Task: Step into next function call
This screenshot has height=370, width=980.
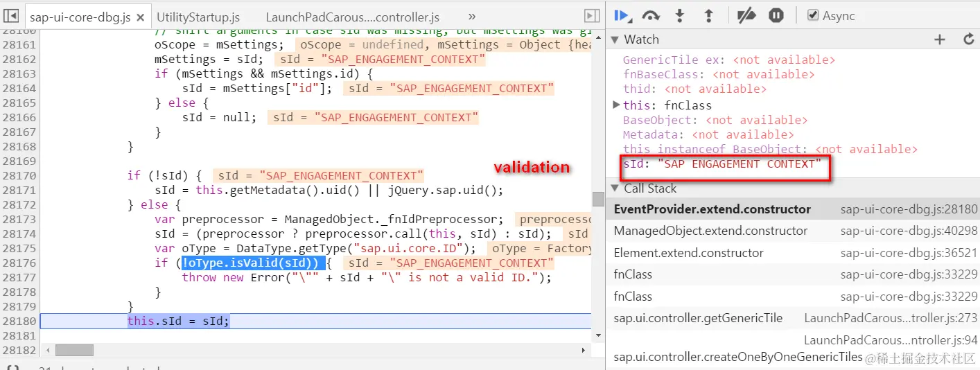Action: [x=680, y=15]
